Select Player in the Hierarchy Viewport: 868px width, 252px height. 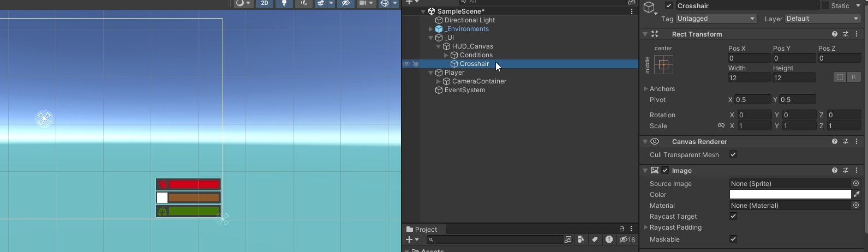[454, 73]
